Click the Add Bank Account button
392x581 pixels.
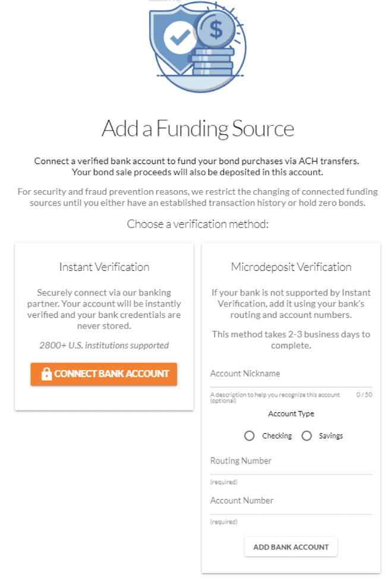(x=291, y=547)
